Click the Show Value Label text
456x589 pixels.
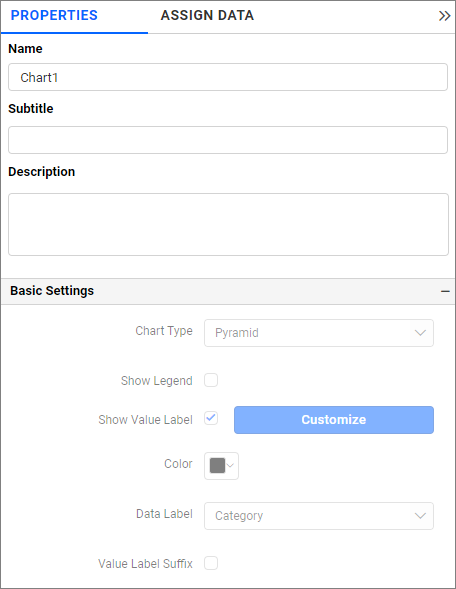(145, 420)
